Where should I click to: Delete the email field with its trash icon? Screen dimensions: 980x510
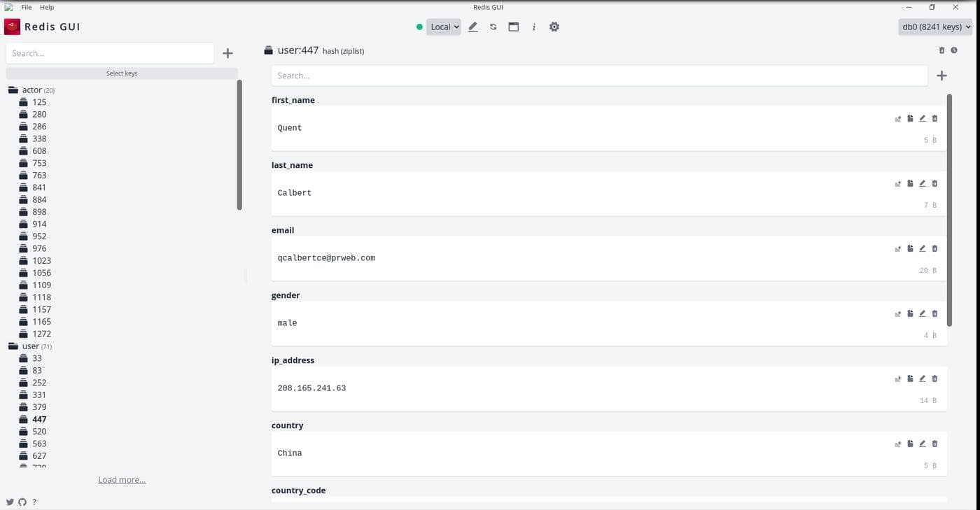[934, 248]
